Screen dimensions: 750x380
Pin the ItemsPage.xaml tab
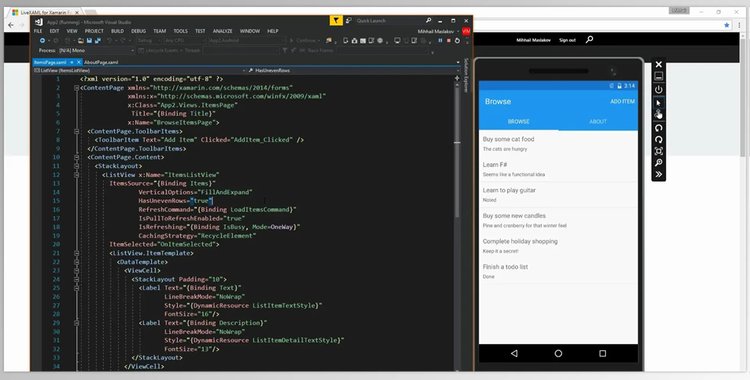[x=72, y=62]
